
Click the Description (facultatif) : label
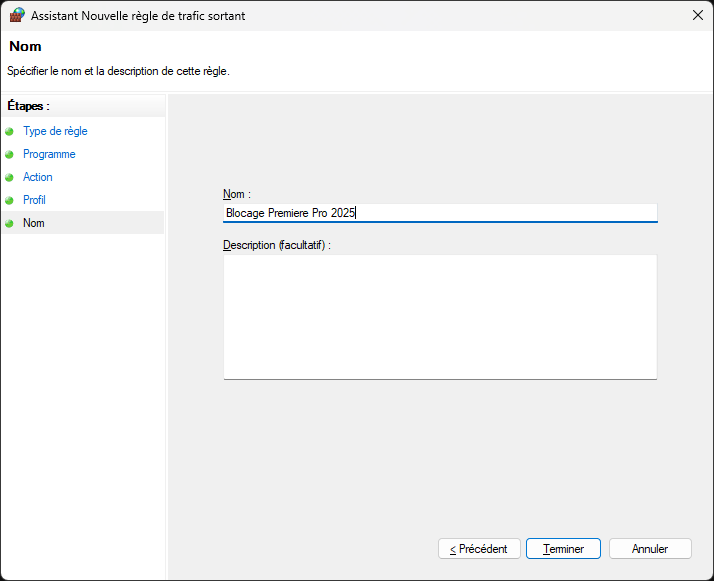point(277,245)
